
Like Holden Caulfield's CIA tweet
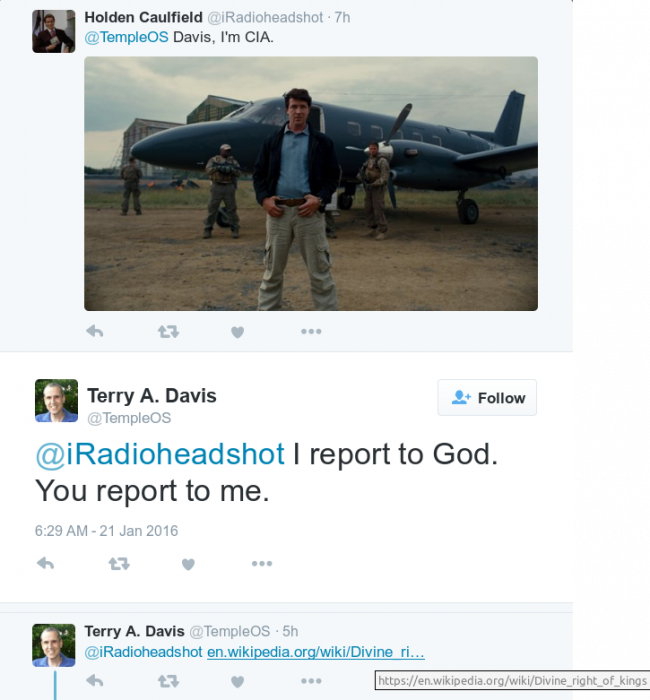pyautogui.click(x=238, y=332)
